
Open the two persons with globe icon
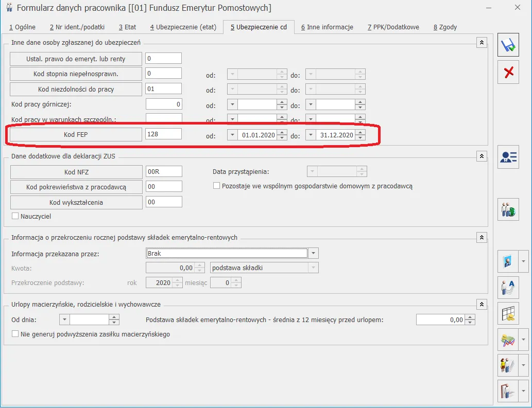click(x=508, y=209)
